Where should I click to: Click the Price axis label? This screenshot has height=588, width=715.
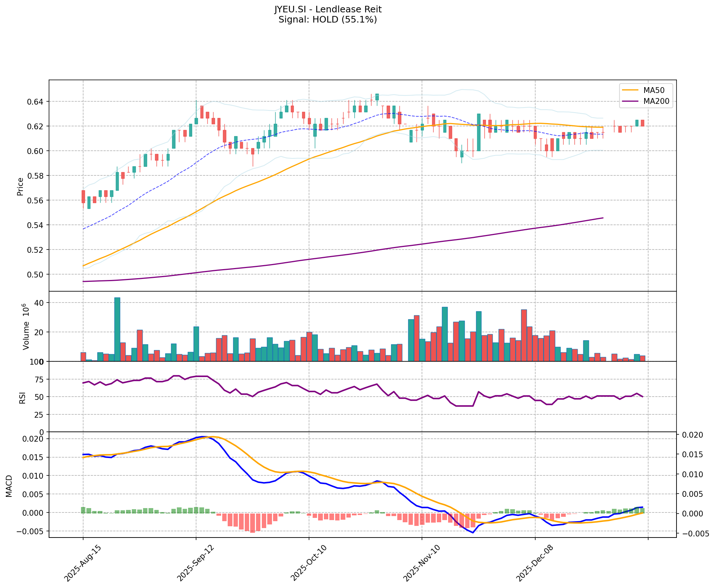tap(20, 186)
